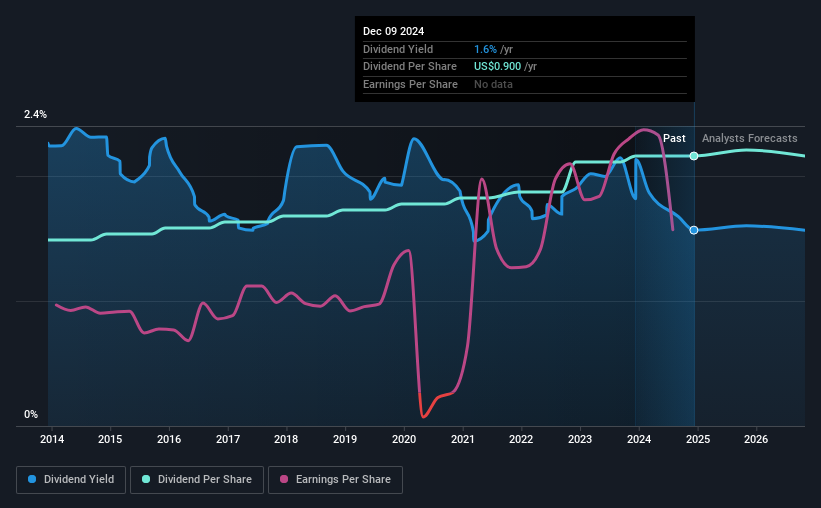Click the Dividend Per Share tooltip row label
The height and width of the screenshot is (508, 821).
pos(410,67)
